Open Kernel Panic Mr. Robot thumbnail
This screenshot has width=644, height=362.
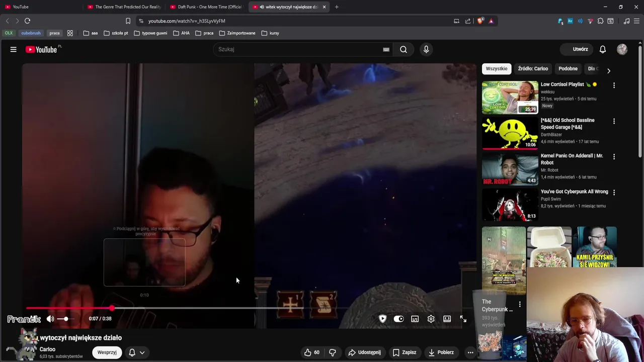[510, 169]
